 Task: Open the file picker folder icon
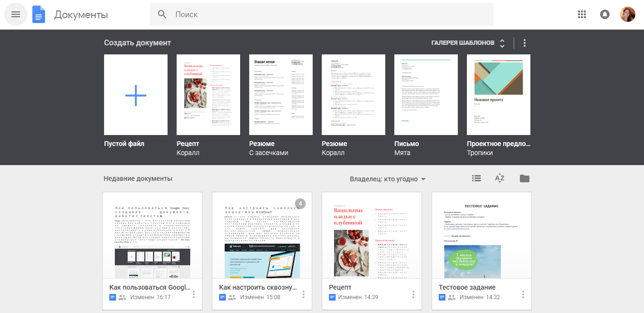click(x=524, y=178)
